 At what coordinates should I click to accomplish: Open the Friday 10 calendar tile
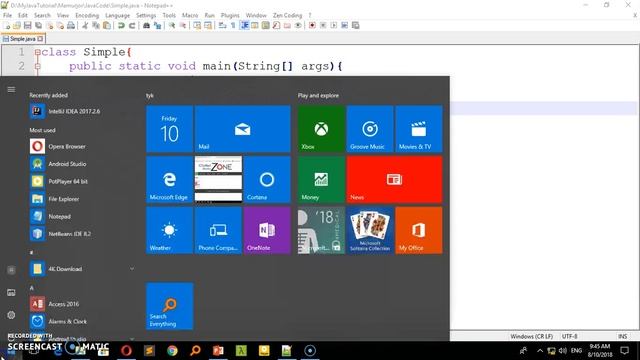click(x=169, y=129)
